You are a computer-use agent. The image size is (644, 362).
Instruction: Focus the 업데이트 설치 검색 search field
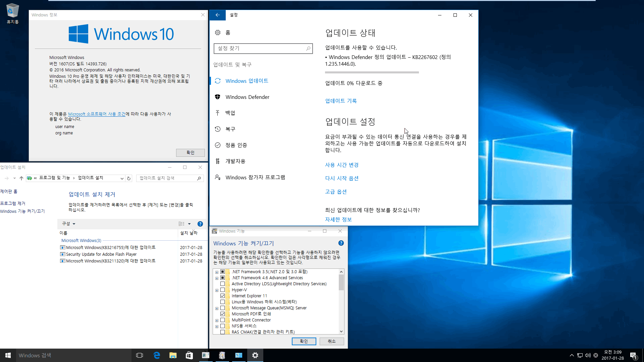170,178
